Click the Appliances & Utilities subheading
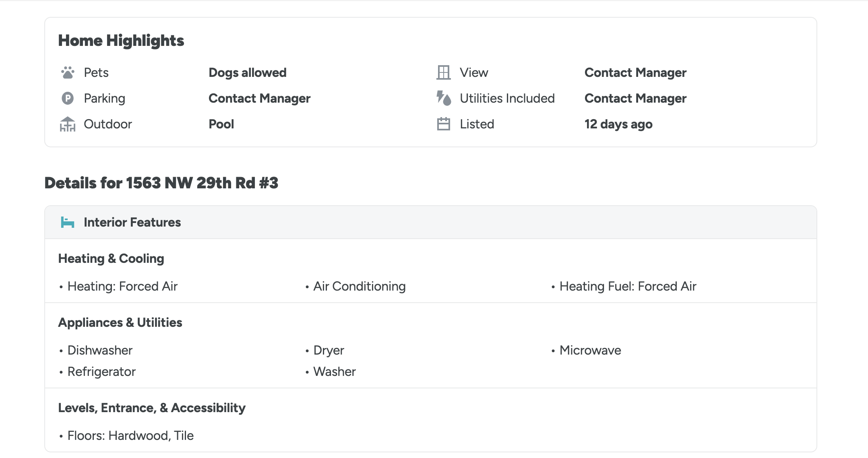The image size is (868, 458). click(x=120, y=322)
